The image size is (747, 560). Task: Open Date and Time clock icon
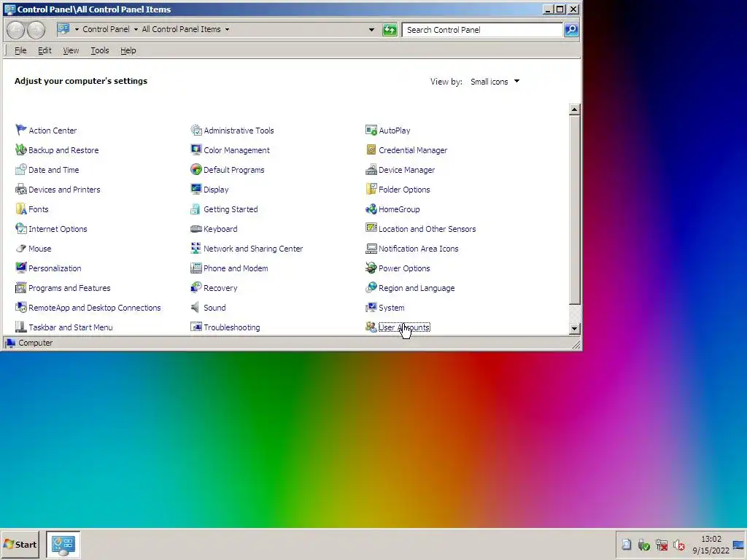click(x=21, y=169)
